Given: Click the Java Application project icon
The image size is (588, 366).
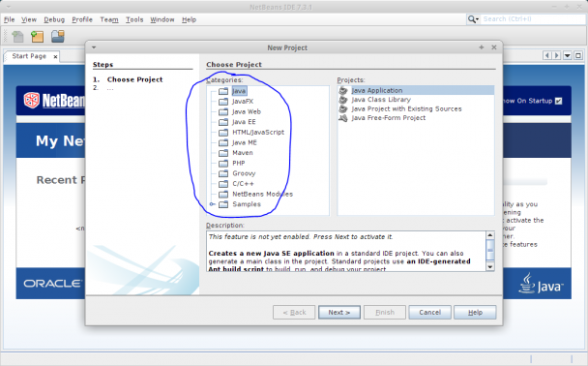Looking at the screenshot, I should pos(343,90).
